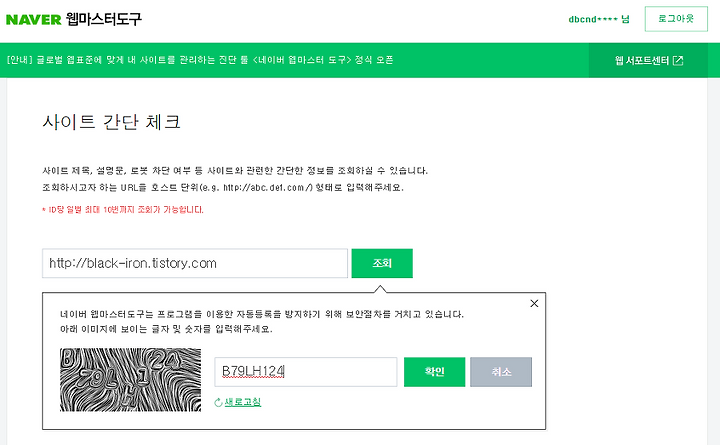Click the 사이트 간단 체크 heading
The width and height of the screenshot is (720, 445).
(112, 122)
